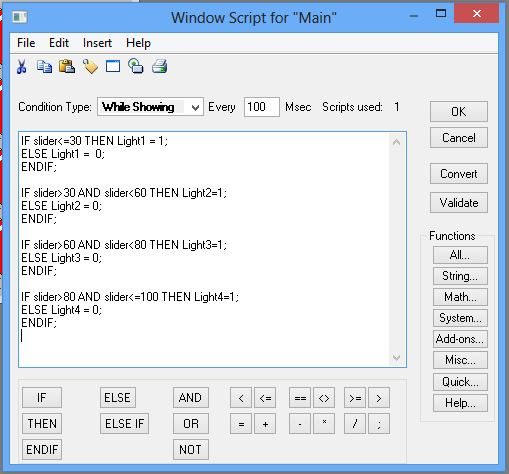The image size is (509, 474).
Task: Open the Insert menu
Action: tap(97, 43)
